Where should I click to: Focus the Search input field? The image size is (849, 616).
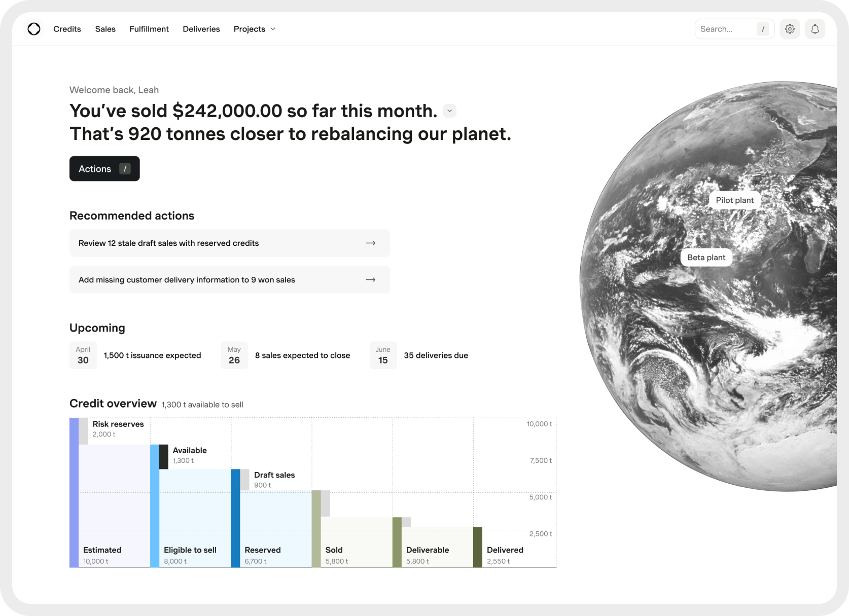(726, 29)
